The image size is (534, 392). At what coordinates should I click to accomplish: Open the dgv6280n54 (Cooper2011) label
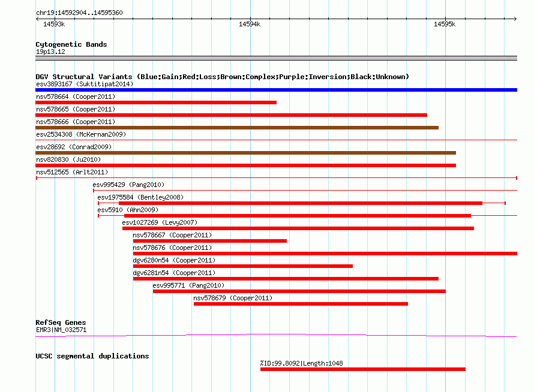coord(174,260)
